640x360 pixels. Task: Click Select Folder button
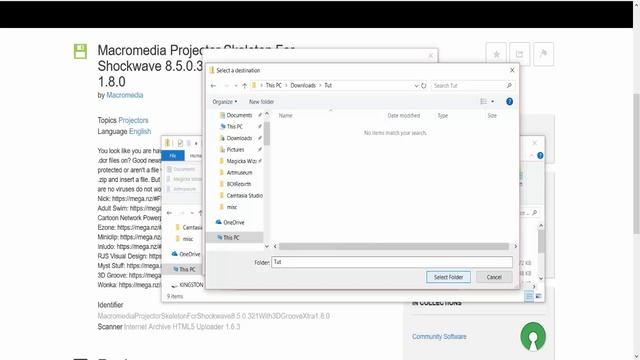pyautogui.click(x=448, y=277)
